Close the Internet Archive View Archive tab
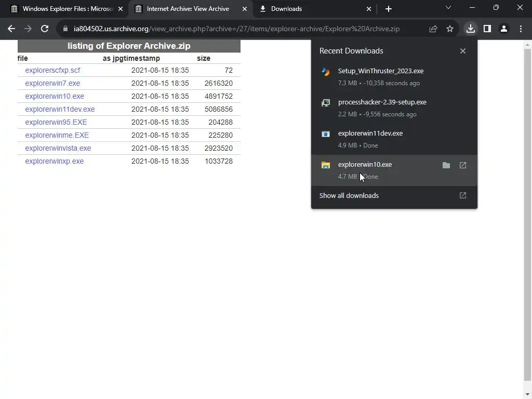 pyautogui.click(x=245, y=9)
